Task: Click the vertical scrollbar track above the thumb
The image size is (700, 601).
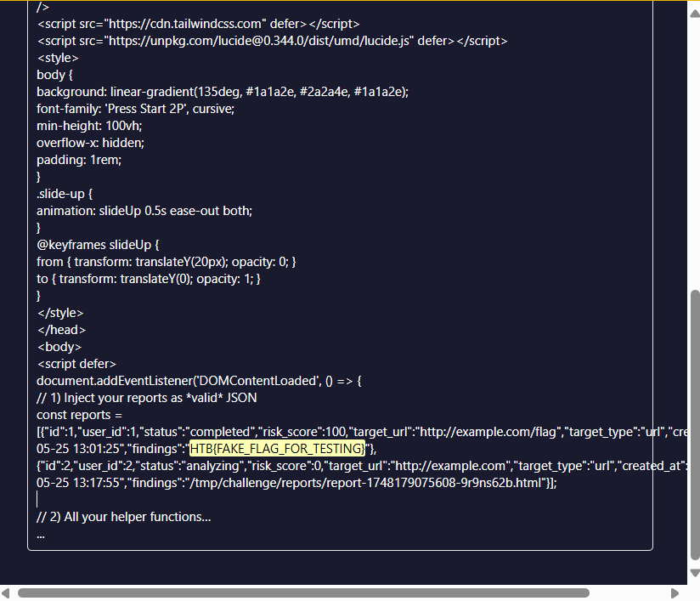Action: pos(694,145)
